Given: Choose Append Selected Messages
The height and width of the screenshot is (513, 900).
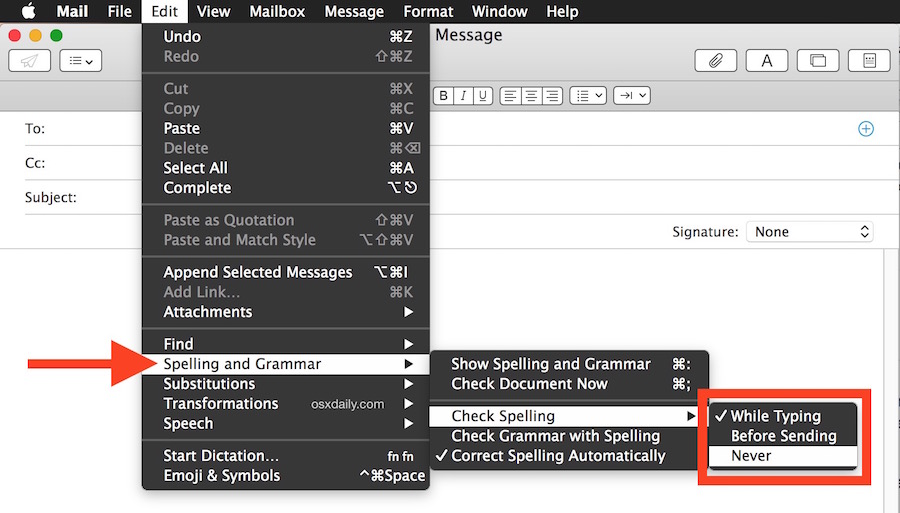Looking at the screenshot, I should pos(286,272).
